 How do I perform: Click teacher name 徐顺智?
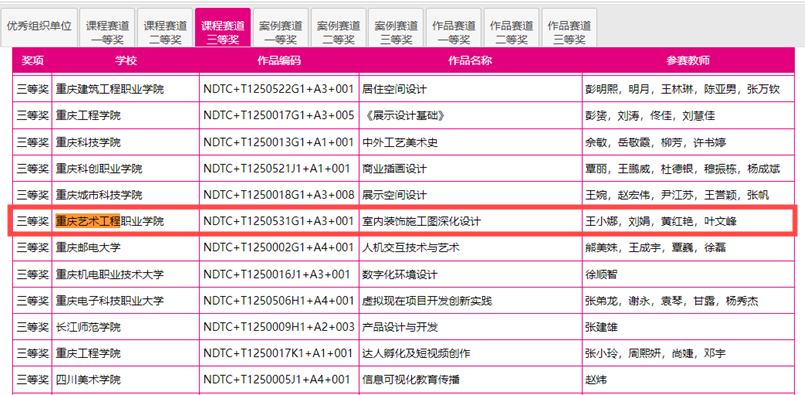(601, 275)
